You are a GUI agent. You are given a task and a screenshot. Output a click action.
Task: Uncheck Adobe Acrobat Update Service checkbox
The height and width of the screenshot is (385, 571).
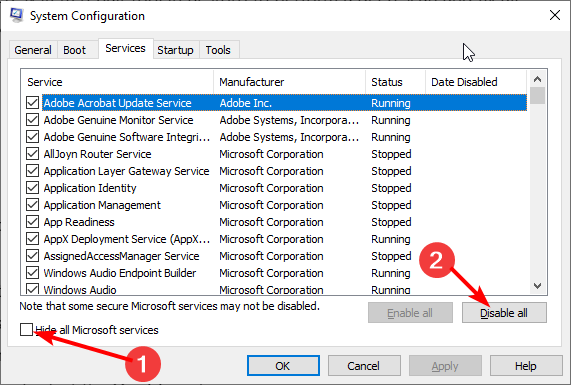click(x=32, y=103)
